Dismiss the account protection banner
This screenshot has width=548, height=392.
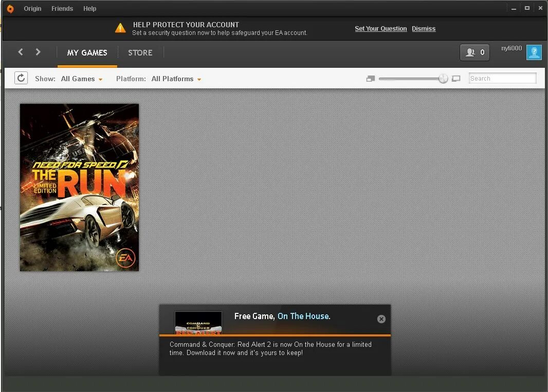(x=424, y=29)
